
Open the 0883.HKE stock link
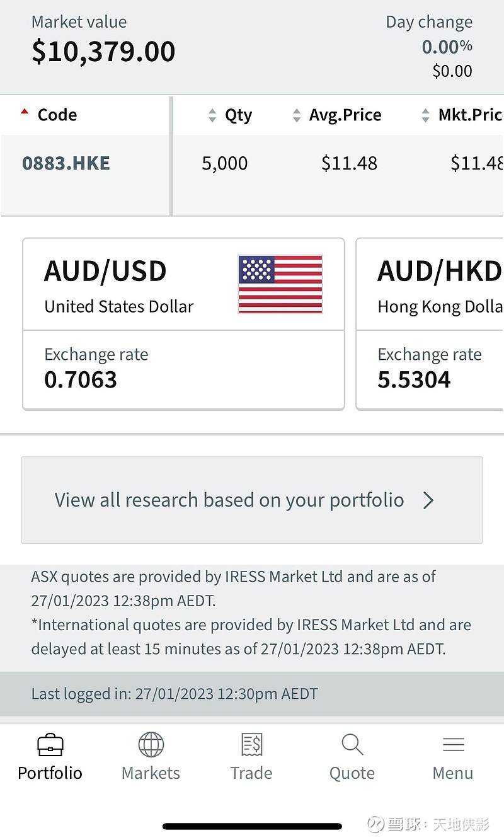click(x=66, y=164)
